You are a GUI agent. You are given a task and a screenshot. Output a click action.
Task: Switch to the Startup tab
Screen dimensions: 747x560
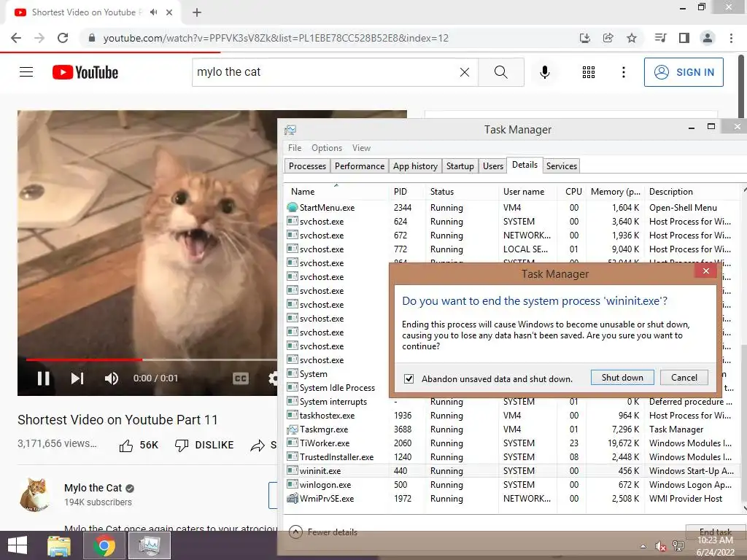pos(460,166)
